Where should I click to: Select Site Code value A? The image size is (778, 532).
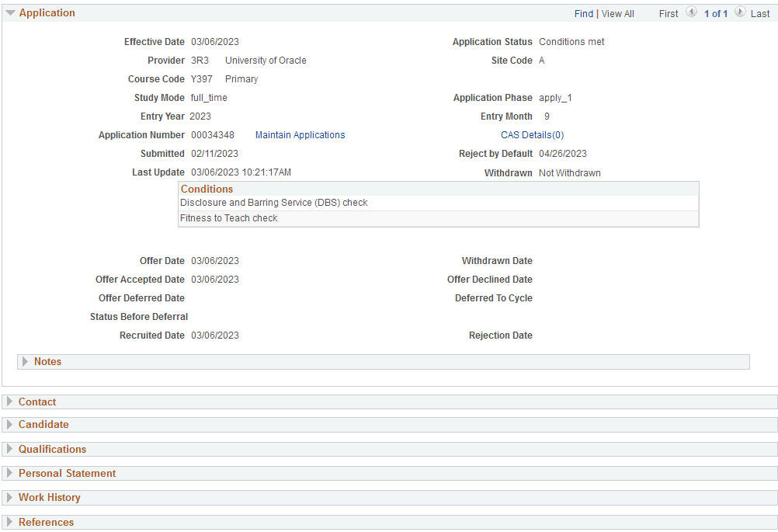click(541, 61)
